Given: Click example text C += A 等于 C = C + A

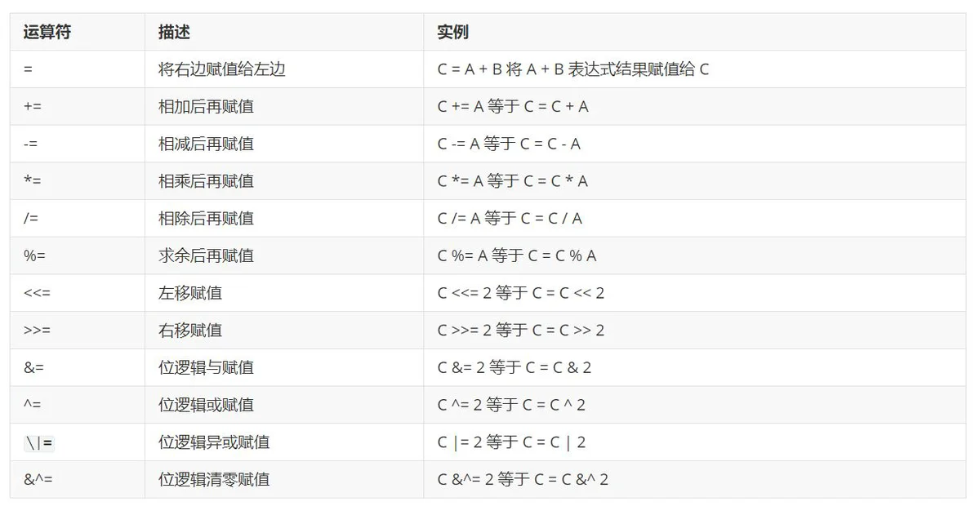Looking at the screenshot, I should (x=513, y=107).
